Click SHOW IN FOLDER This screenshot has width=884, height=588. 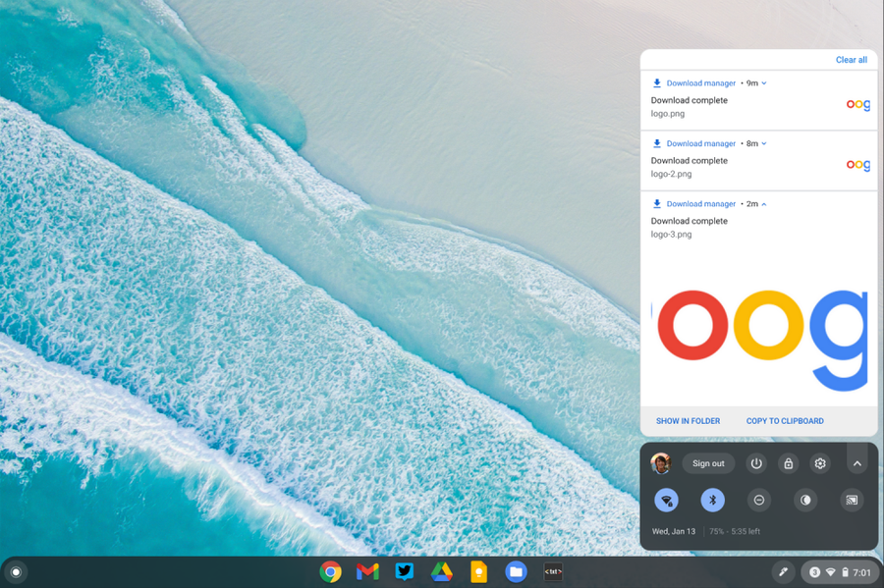[688, 421]
